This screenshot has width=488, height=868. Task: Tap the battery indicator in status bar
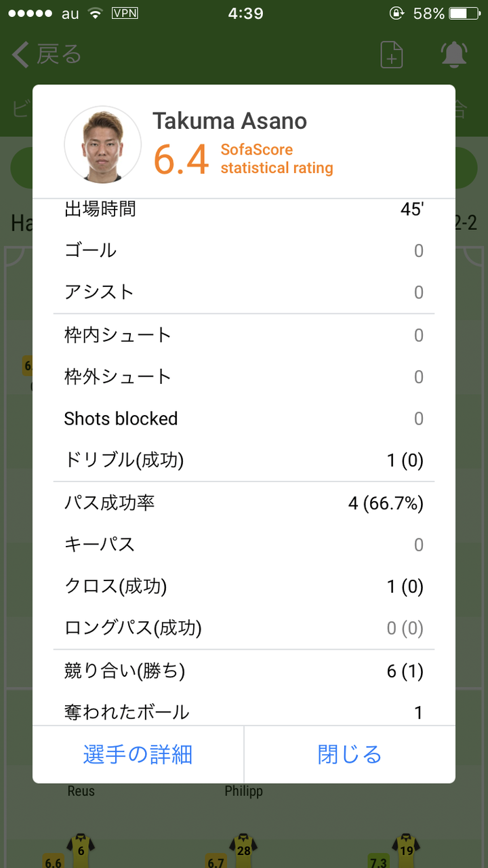pyautogui.click(x=468, y=13)
